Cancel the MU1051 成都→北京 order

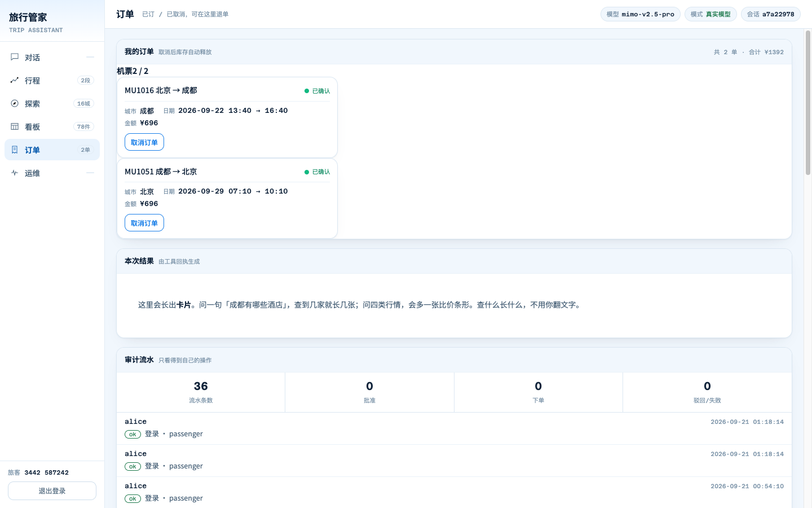[x=144, y=223]
